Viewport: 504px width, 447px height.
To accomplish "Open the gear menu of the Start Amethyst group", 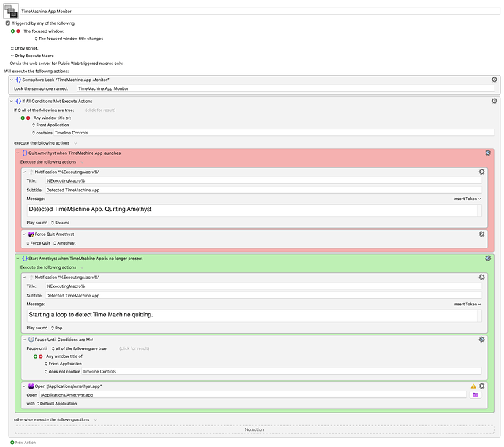I will (488, 259).
